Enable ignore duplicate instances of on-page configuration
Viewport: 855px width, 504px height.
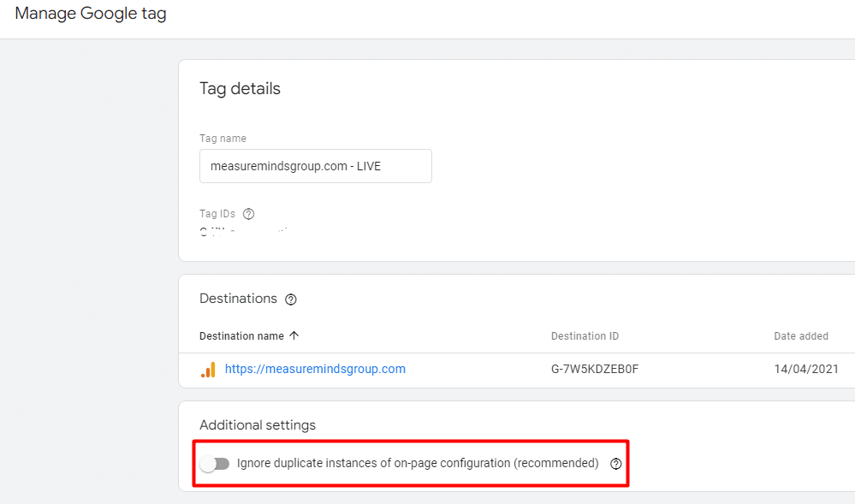tap(215, 463)
